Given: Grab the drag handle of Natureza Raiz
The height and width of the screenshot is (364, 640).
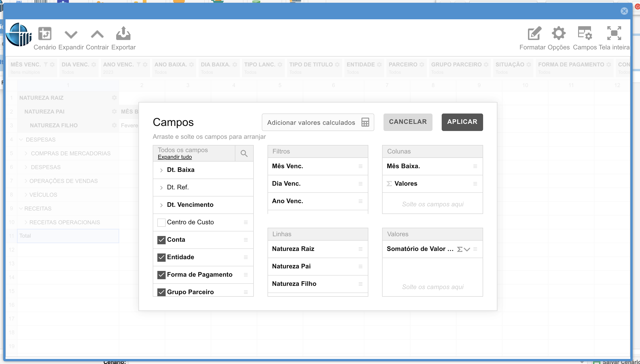Looking at the screenshot, I should 360,249.
